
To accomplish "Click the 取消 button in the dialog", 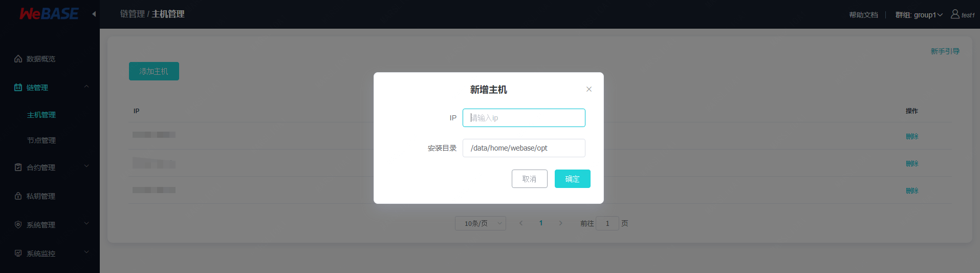I will coord(530,179).
